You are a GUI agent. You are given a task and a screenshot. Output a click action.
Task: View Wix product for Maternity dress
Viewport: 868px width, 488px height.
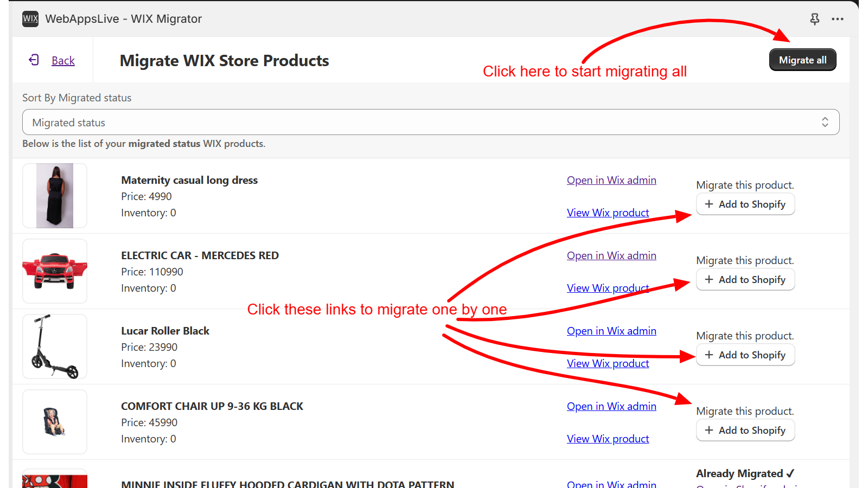608,213
